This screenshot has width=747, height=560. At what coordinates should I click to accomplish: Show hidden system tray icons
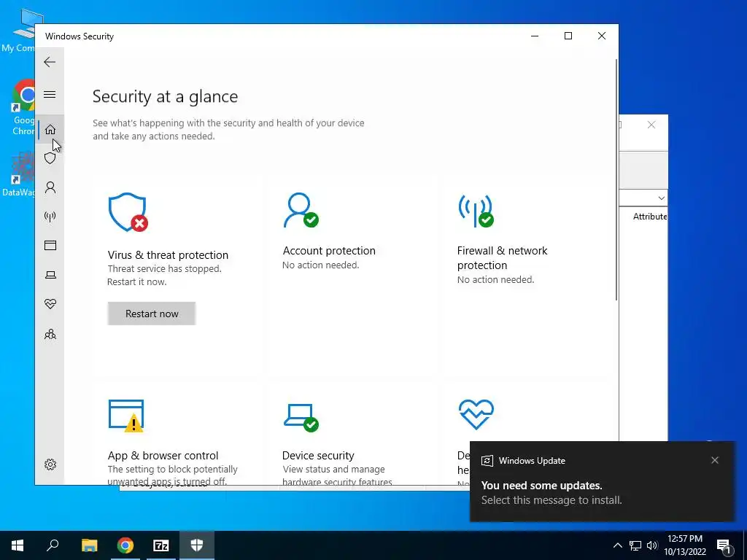(617, 545)
